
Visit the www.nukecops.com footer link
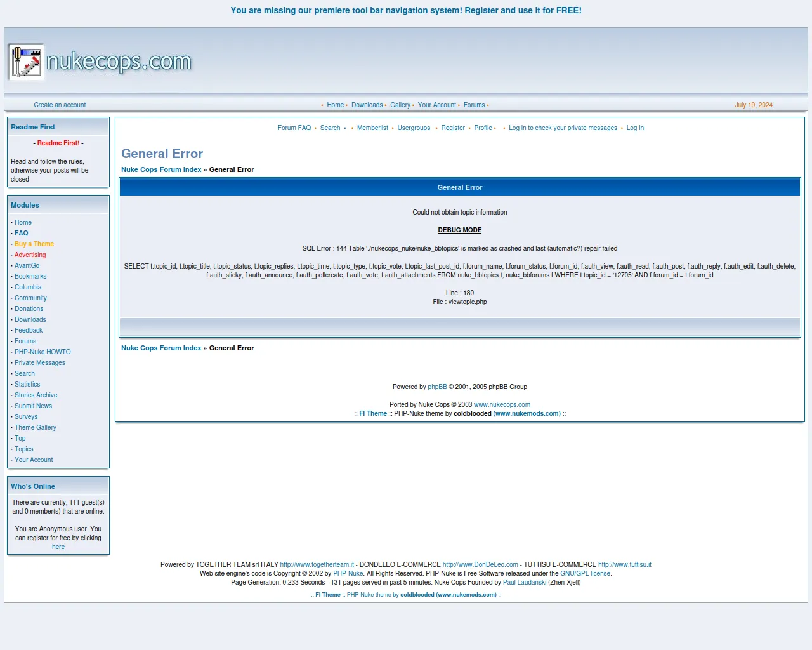(x=502, y=405)
